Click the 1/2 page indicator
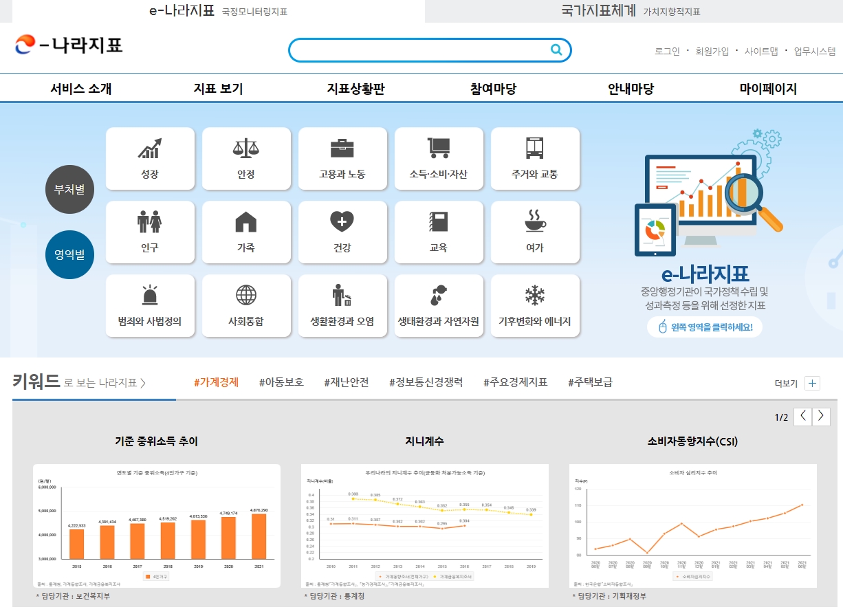Viewport: 843px width, 616px height. 781,417
